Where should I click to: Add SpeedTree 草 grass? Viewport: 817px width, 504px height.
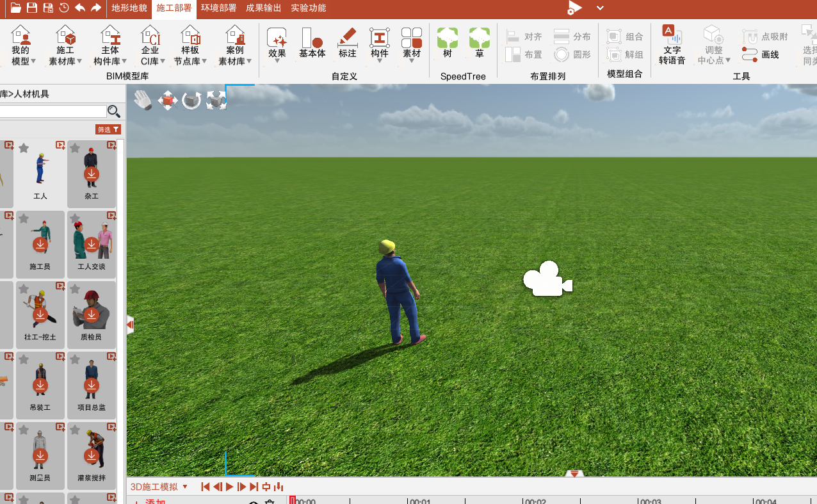click(x=480, y=42)
